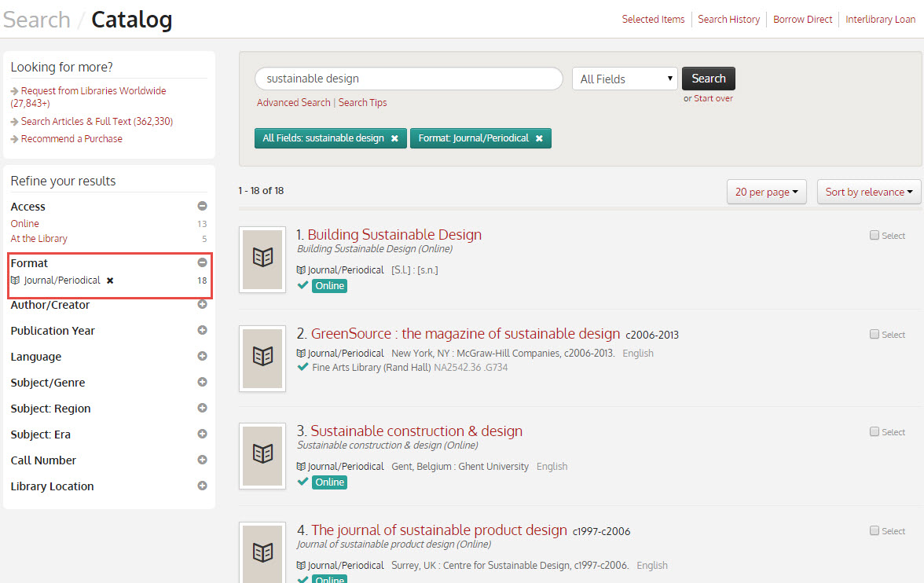Select checkbox for Building Sustainable Design
Screen dimensions: 924x583
click(x=874, y=235)
